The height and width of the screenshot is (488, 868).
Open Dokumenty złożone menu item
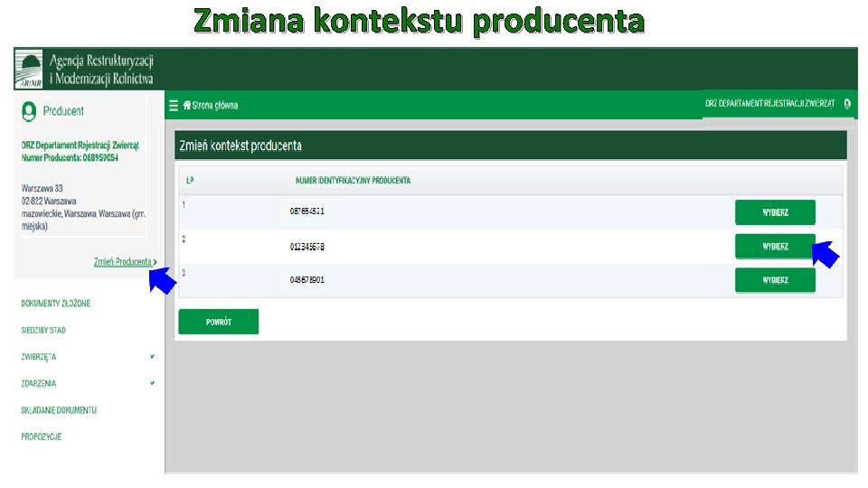(x=55, y=304)
